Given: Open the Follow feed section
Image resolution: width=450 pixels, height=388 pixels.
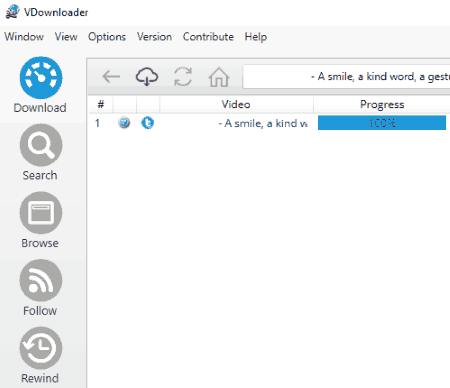Looking at the screenshot, I should point(41,288).
